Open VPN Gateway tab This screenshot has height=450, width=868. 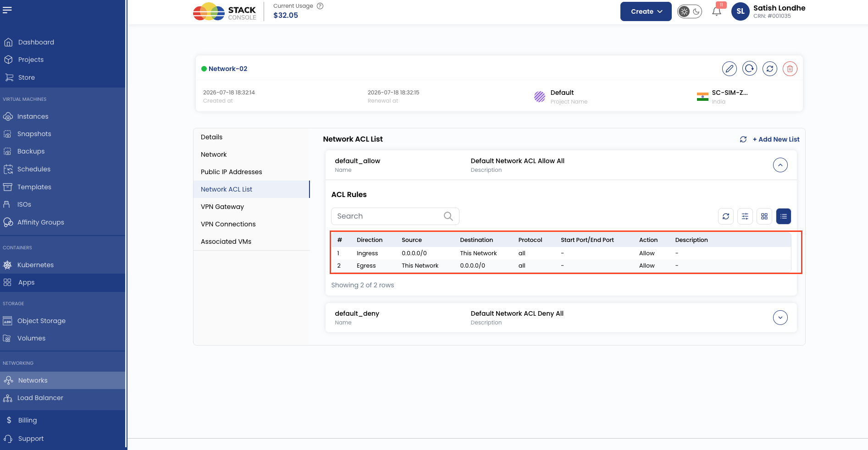(x=251, y=207)
